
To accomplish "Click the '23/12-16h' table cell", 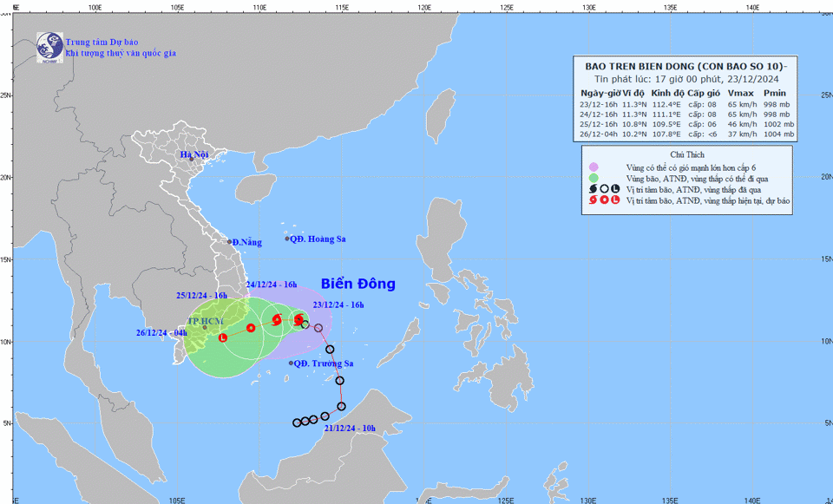I will (600, 105).
